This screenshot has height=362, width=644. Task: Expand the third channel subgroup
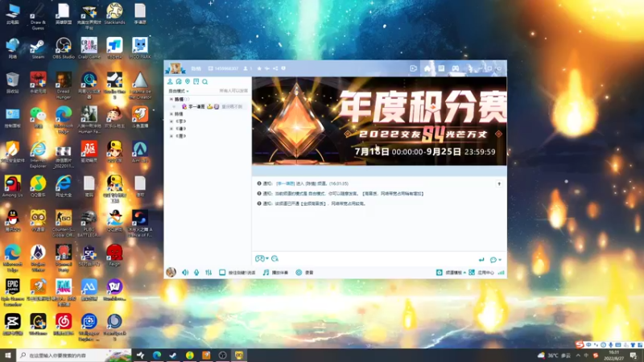tap(171, 121)
